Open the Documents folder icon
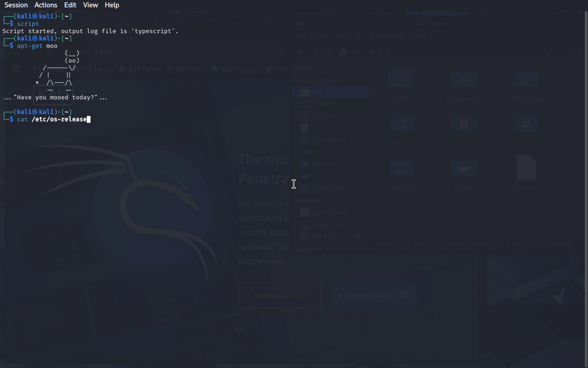This screenshot has width=588, height=368. [464, 80]
